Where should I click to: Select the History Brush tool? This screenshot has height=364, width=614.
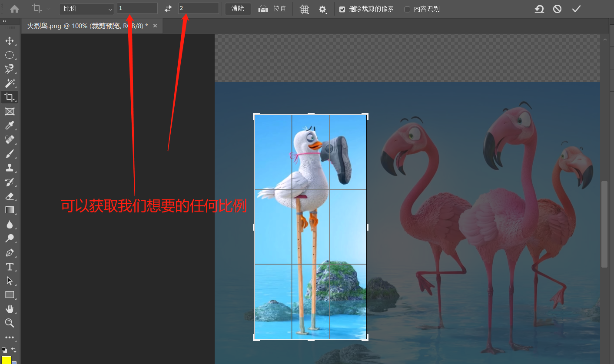(10, 182)
